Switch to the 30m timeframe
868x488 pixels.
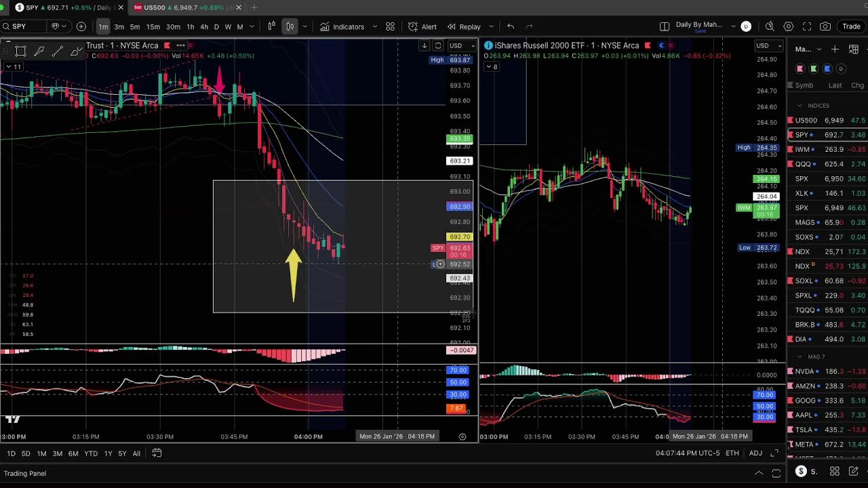[173, 26]
